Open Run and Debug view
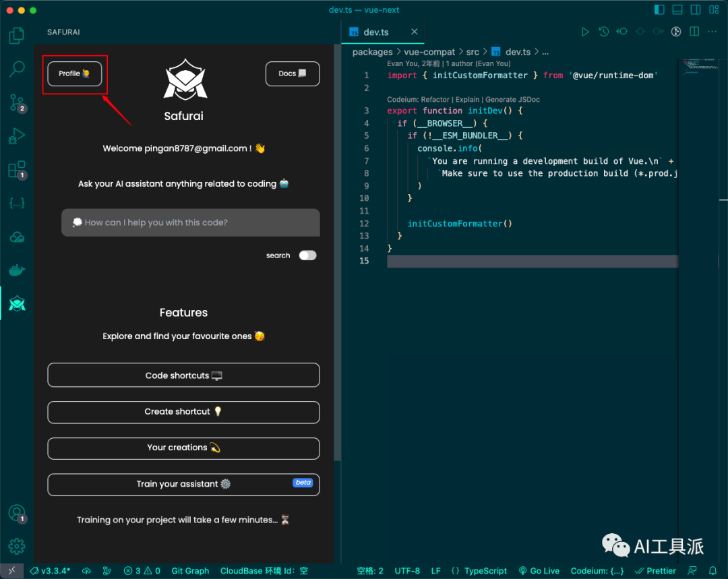 pyautogui.click(x=17, y=136)
